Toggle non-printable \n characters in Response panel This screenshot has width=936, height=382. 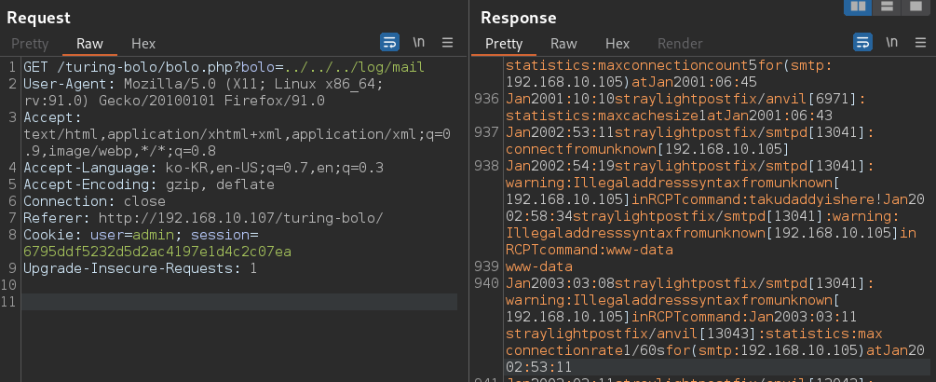click(892, 42)
